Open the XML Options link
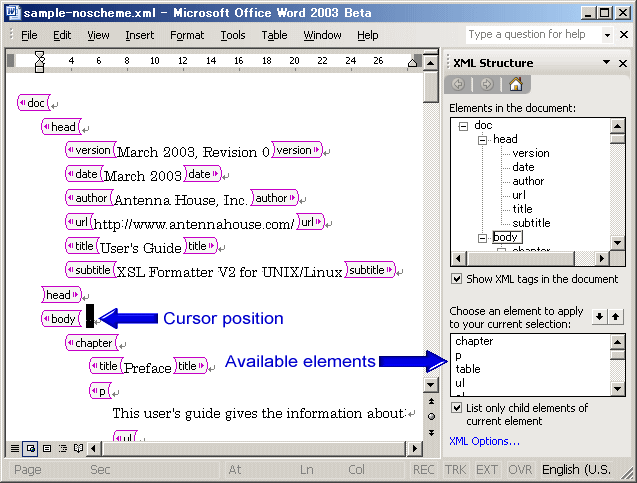Image resolution: width=637 pixels, height=483 pixels. point(484,441)
